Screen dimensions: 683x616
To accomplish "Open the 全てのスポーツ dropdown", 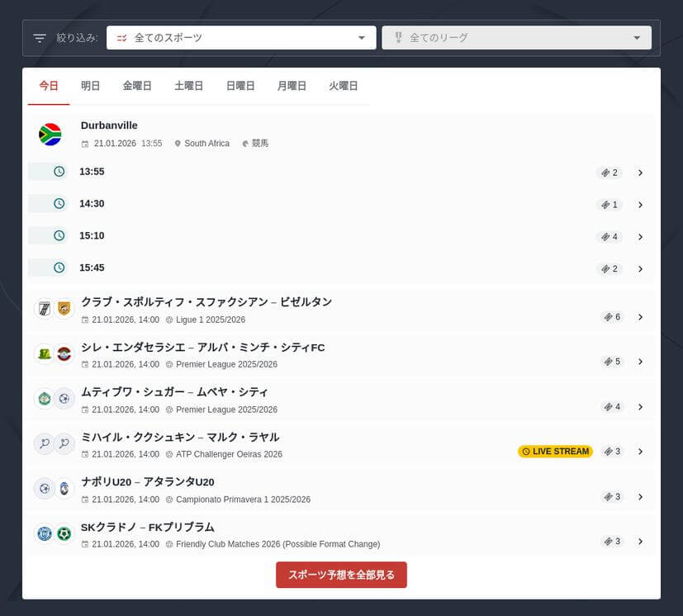I will pos(240,37).
